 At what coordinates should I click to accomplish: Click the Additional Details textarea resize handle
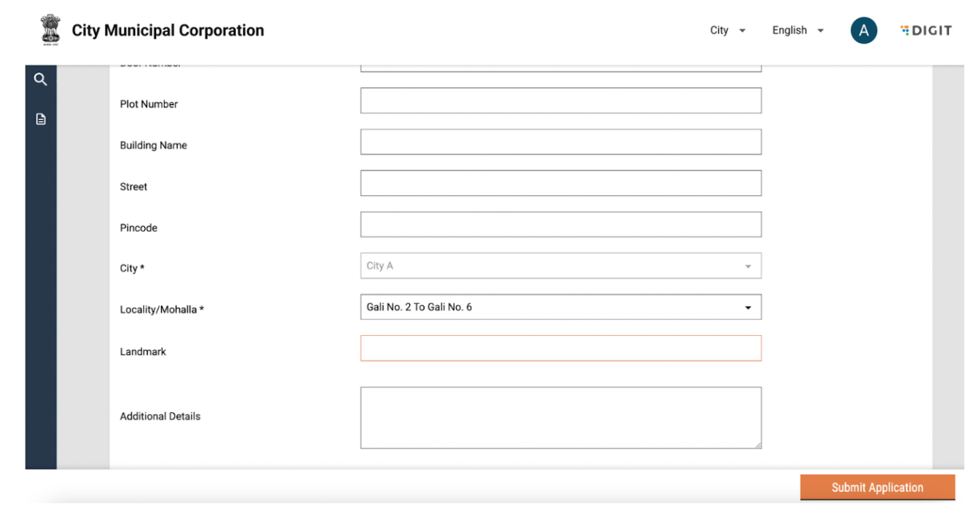tap(758, 445)
